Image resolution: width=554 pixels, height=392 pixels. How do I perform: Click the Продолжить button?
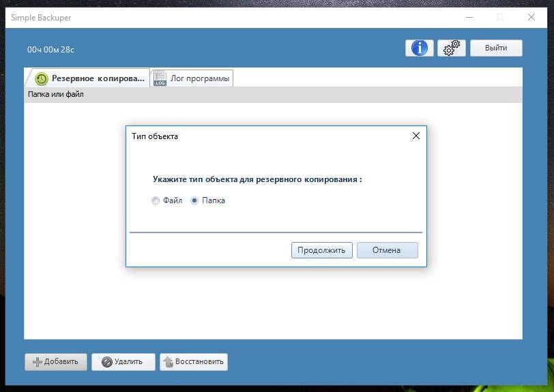point(321,250)
